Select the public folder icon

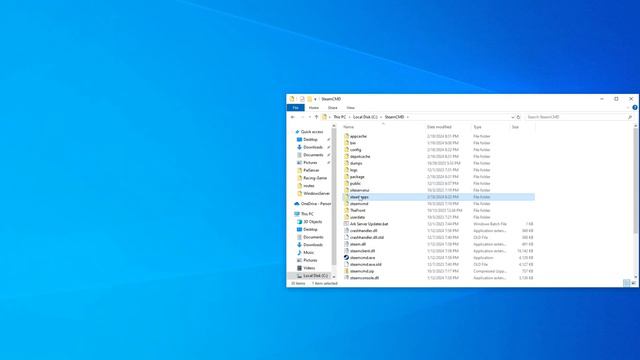pos(346,183)
